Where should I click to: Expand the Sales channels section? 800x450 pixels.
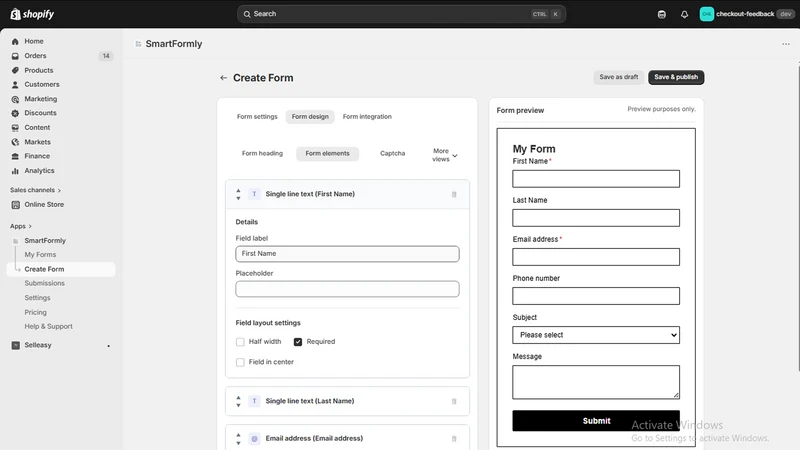pos(35,190)
